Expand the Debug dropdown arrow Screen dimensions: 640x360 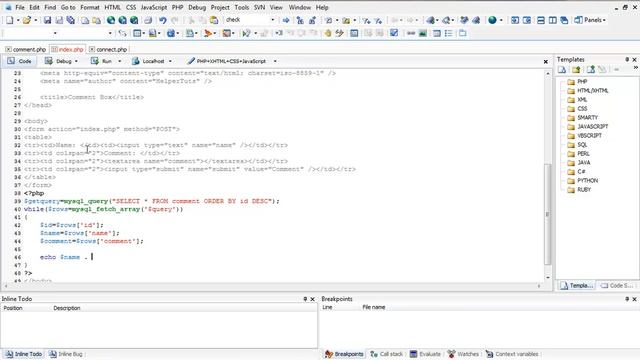76,61
